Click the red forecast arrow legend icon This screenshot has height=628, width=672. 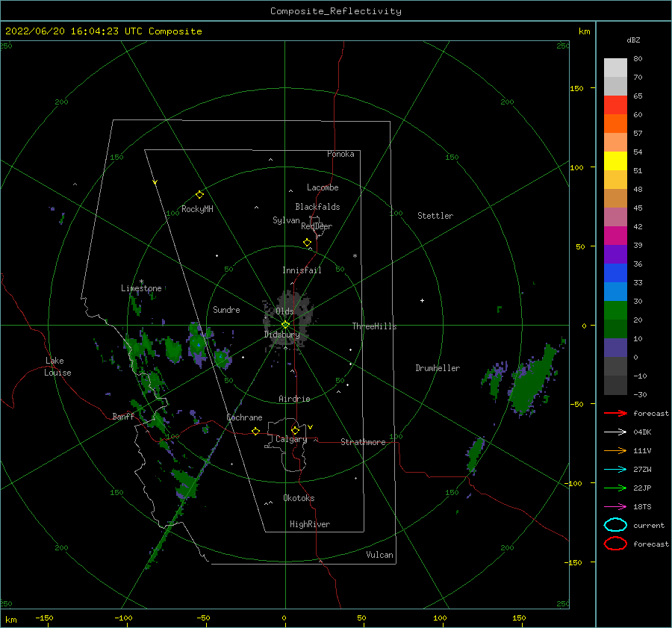pos(615,413)
